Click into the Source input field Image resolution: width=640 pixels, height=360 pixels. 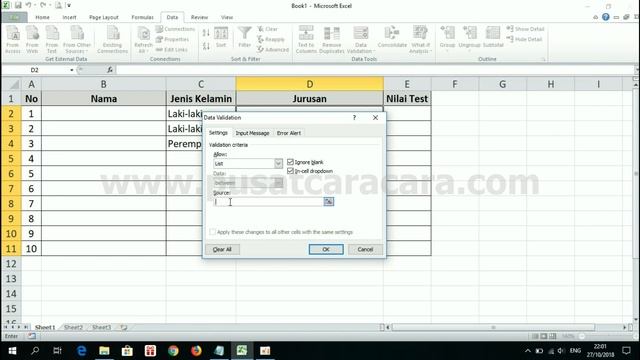point(268,202)
